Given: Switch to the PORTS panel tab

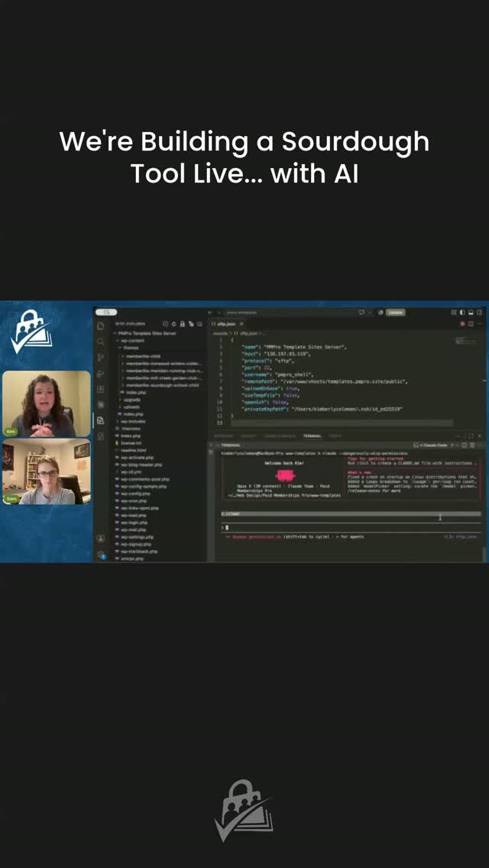Looking at the screenshot, I should coord(335,436).
